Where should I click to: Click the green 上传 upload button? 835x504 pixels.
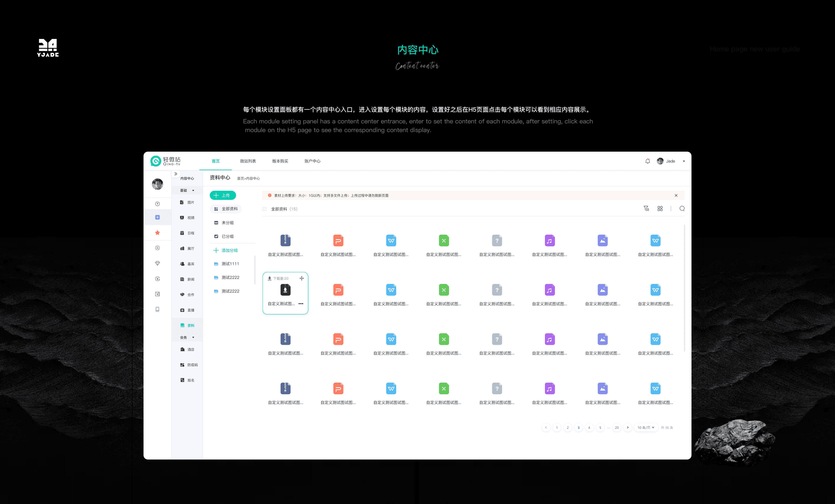point(223,195)
